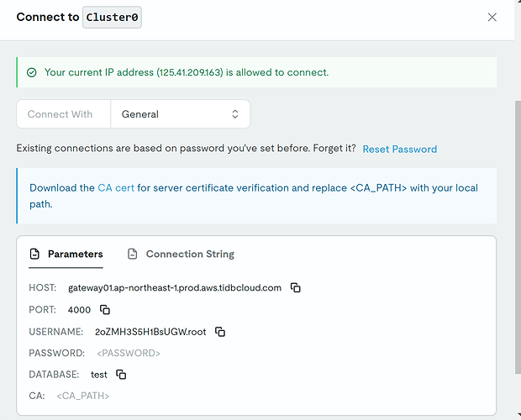Image resolution: width=521 pixels, height=420 pixels.
Task: Click the Reset Password link
Action: (x=399, y=150)
